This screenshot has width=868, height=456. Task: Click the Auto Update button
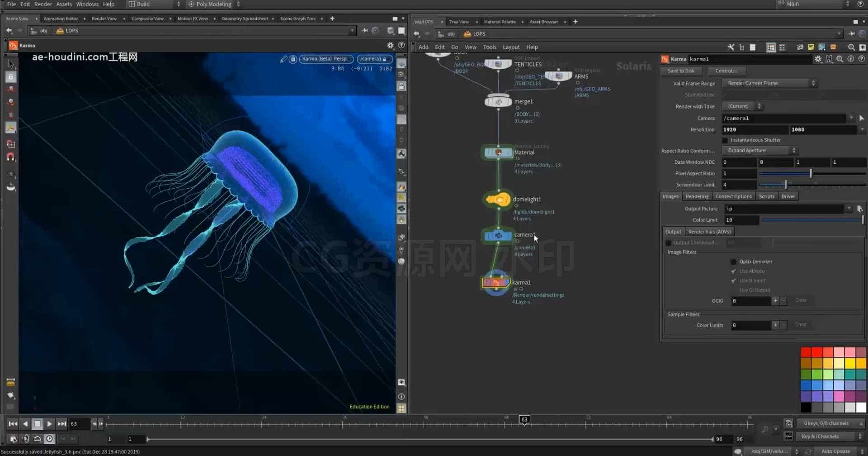pos(835,451)
